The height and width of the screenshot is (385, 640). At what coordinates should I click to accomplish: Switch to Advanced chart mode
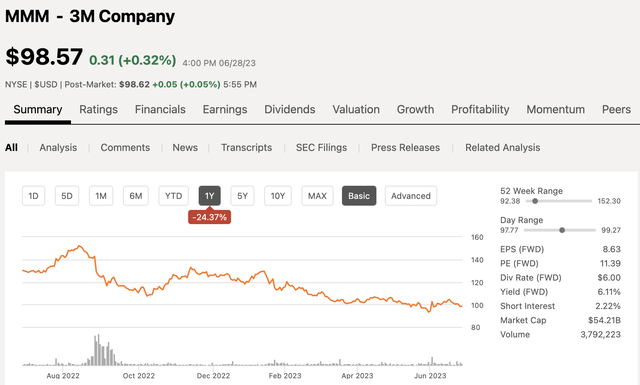411,196
